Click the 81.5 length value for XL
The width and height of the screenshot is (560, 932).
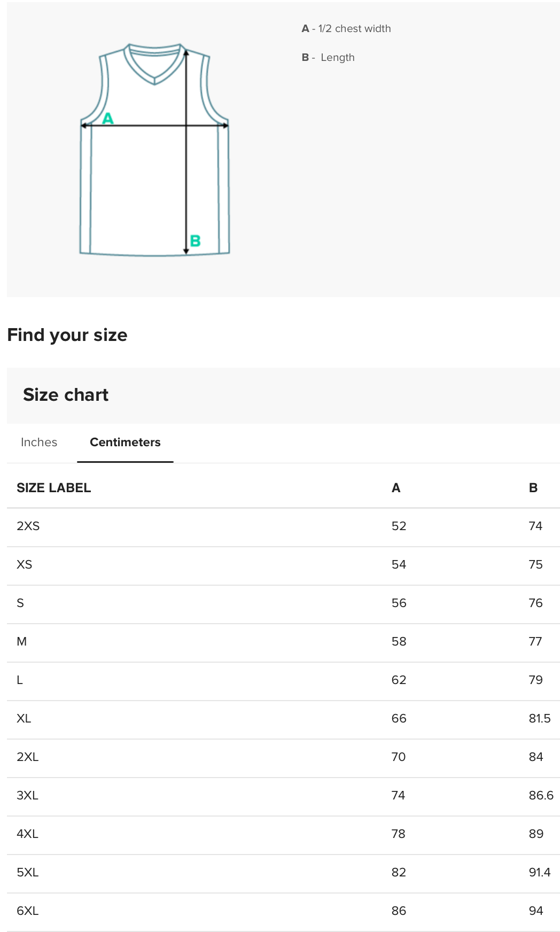(540, 719)
